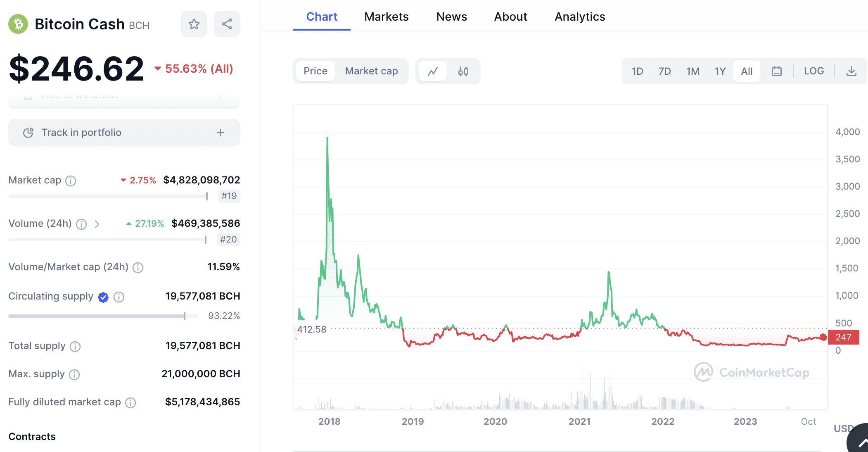Switch to the Analytics tab
The image size is (868, 452).
pyautogui.click(x=580, y=16)
